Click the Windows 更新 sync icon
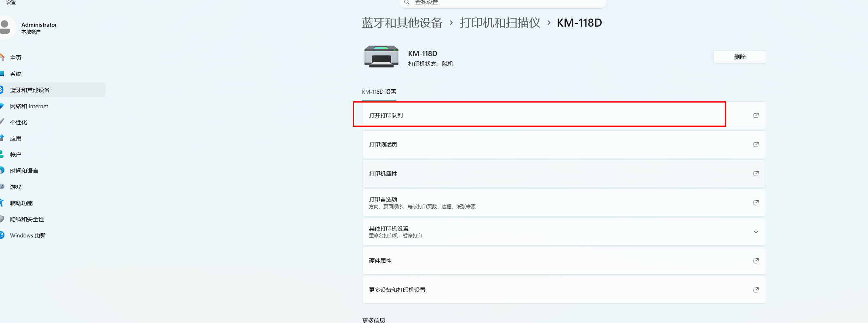Screen dimensions: 868x323 coord(2,235)
